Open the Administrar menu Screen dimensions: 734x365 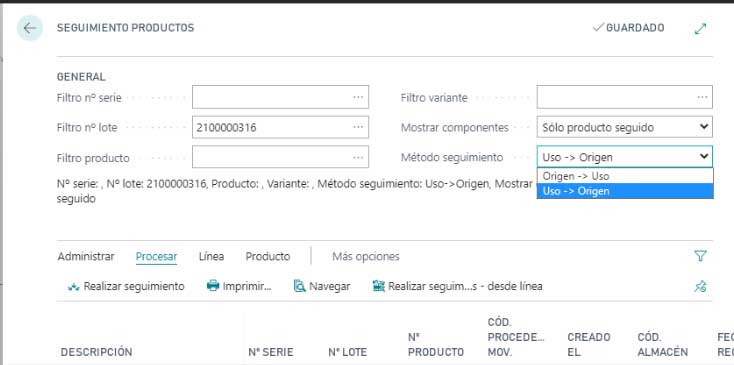point(86,256)
